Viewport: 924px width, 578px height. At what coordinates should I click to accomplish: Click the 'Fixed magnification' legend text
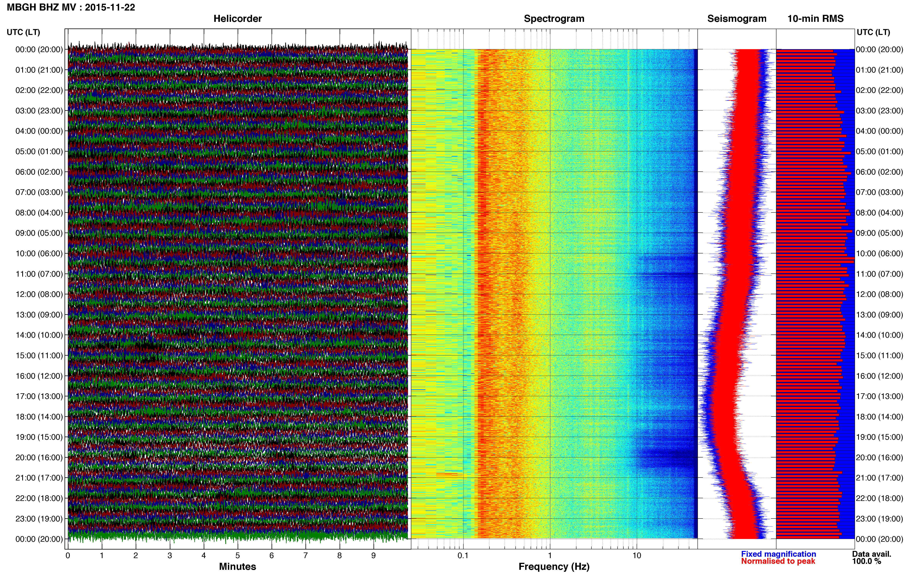coord(778,554)
